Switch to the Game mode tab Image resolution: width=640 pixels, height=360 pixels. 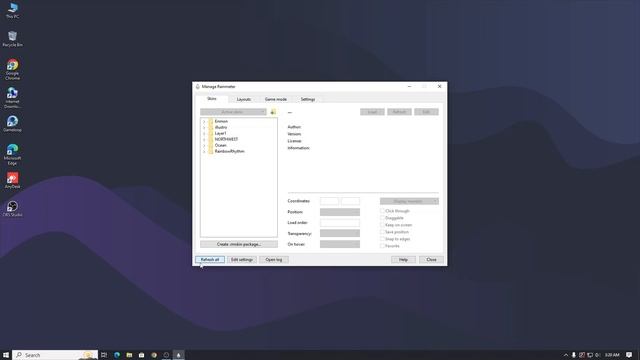(276, 99)
